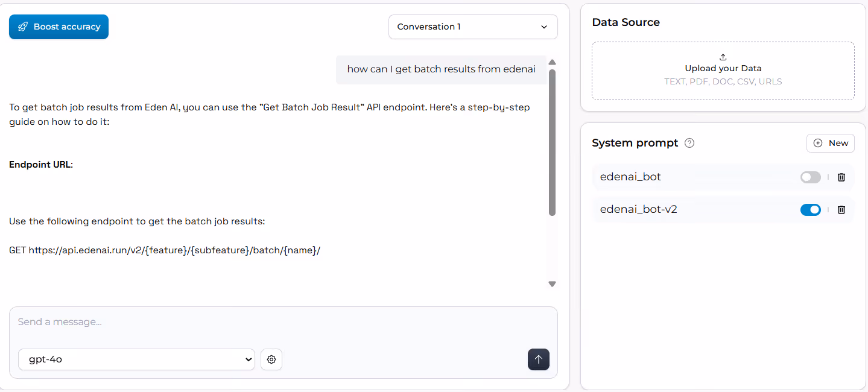Click the Boost accuracy rocket button
This screenshot has height=392, width=868.
tap(59, 27)
